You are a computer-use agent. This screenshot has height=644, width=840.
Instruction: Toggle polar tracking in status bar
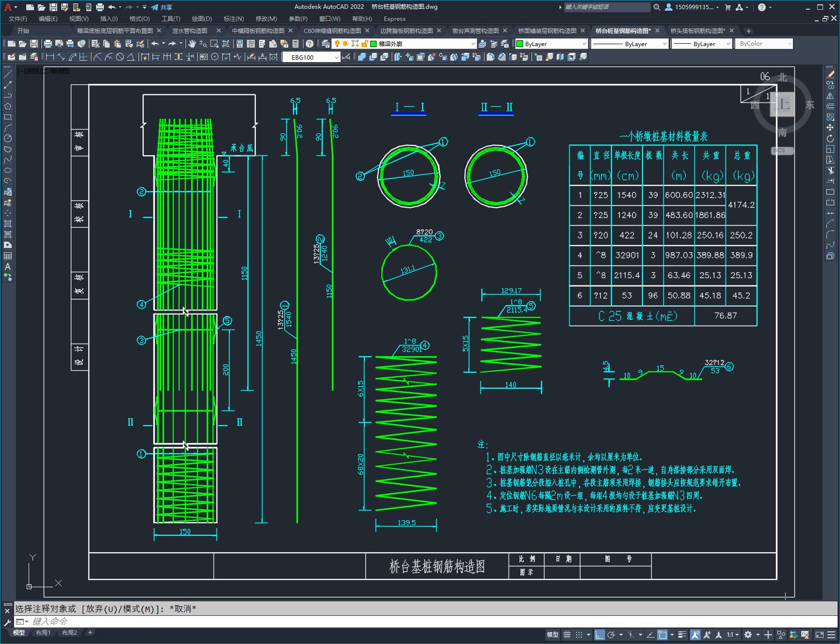pos(611,634)
